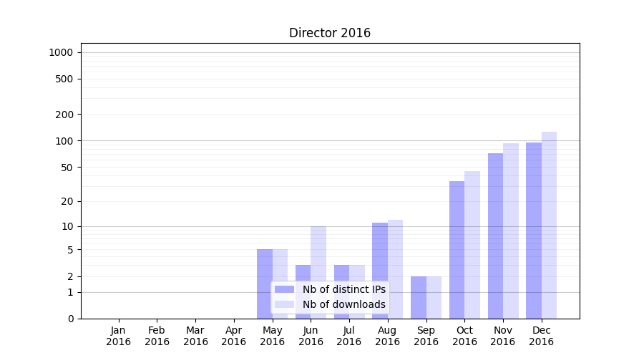Select the 'Nb of downloads' legend label
Viewport: 644px width, 358px height.
click(x=343, y=304)
